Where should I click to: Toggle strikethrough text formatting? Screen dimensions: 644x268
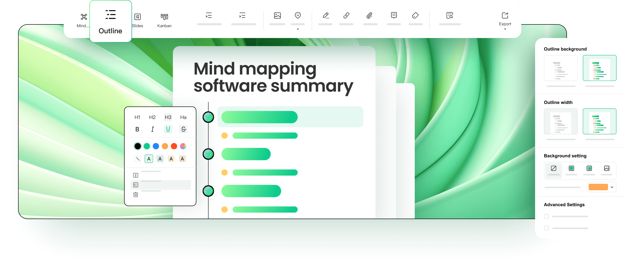click(x=183, y=129)
